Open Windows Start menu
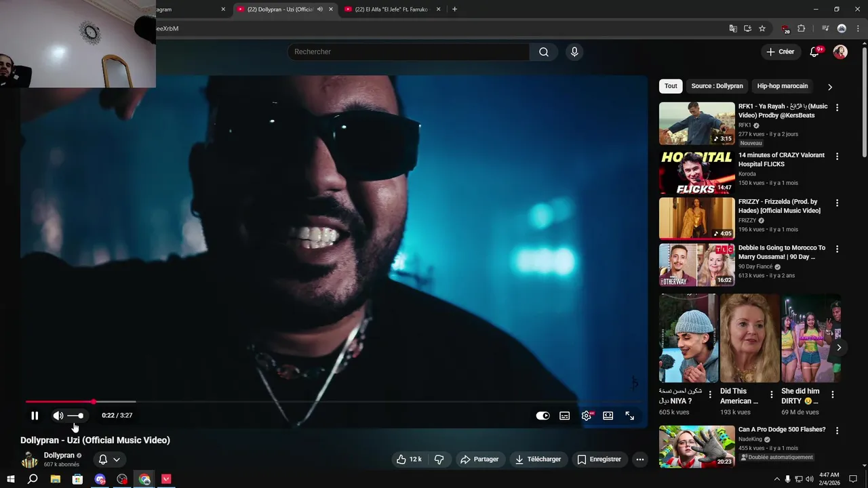The image size is (868, 488). 10,479
